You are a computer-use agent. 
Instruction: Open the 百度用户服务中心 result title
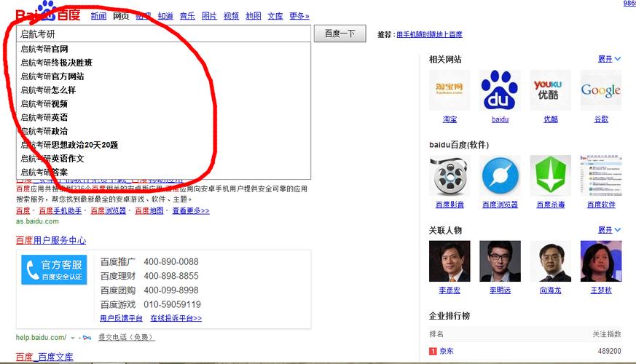click(51, 240)
